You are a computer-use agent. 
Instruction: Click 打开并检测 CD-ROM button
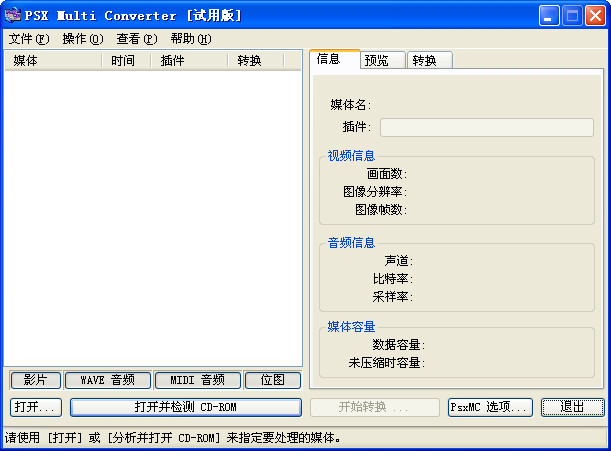pos(186,407)
